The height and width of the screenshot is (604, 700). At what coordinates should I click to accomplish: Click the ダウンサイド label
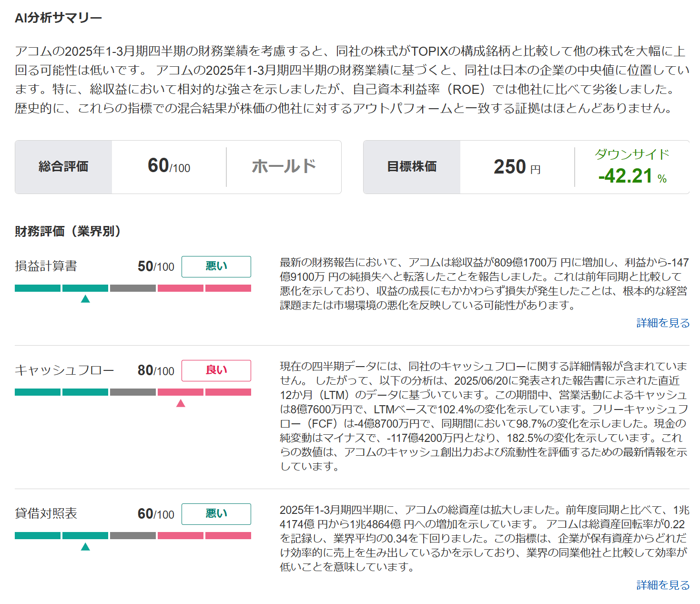[x=632, y=154]
